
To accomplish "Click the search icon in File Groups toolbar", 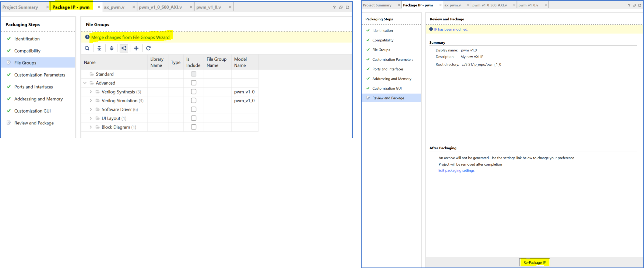I will point(87,48).
